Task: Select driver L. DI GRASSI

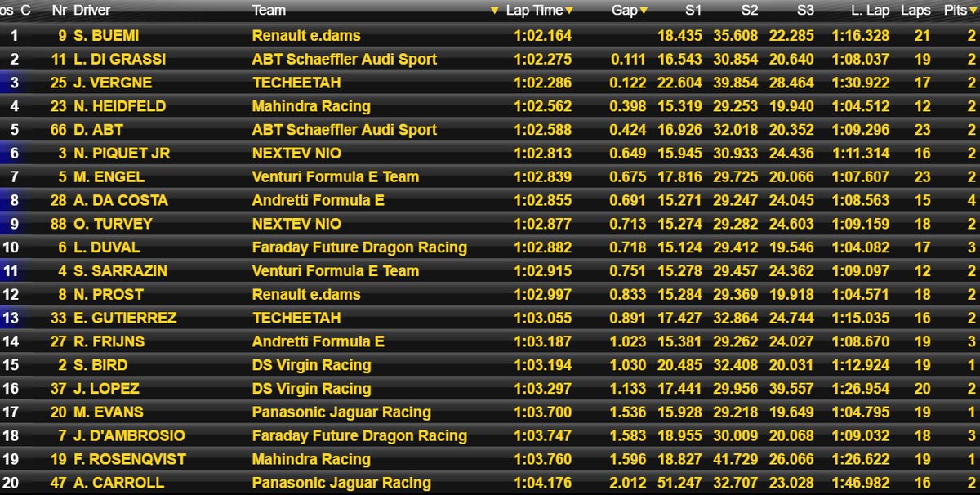Action: [119, 59]
